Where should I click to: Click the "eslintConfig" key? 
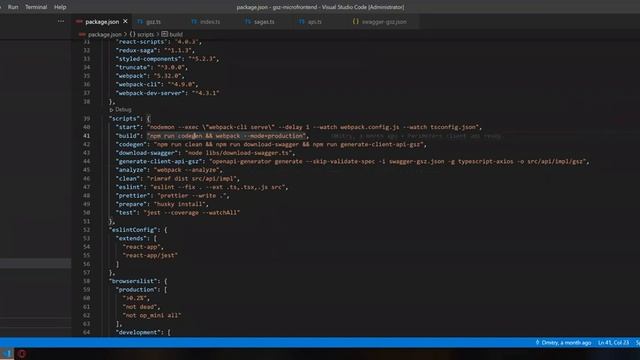[133, 230]
